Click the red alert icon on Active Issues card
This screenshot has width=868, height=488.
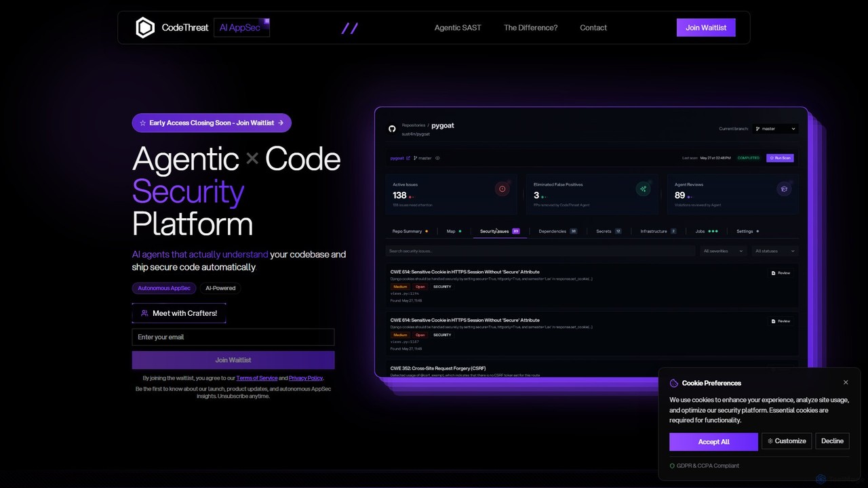pos(502,189)
